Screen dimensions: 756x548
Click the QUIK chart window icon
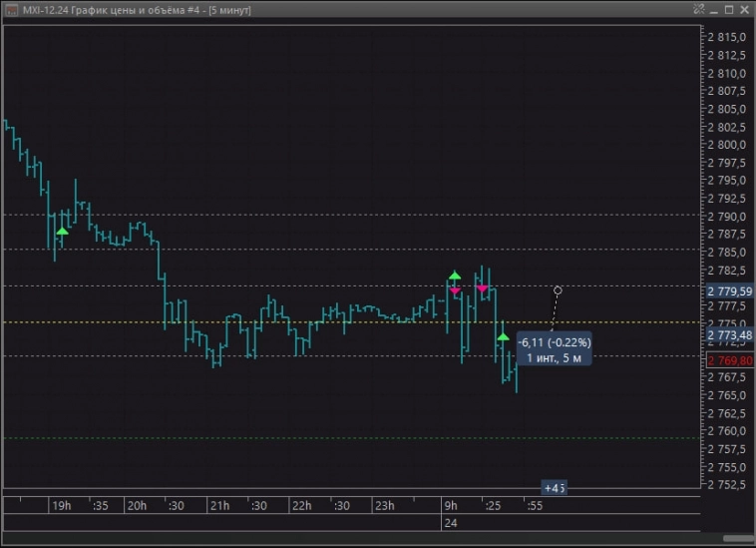11,9
